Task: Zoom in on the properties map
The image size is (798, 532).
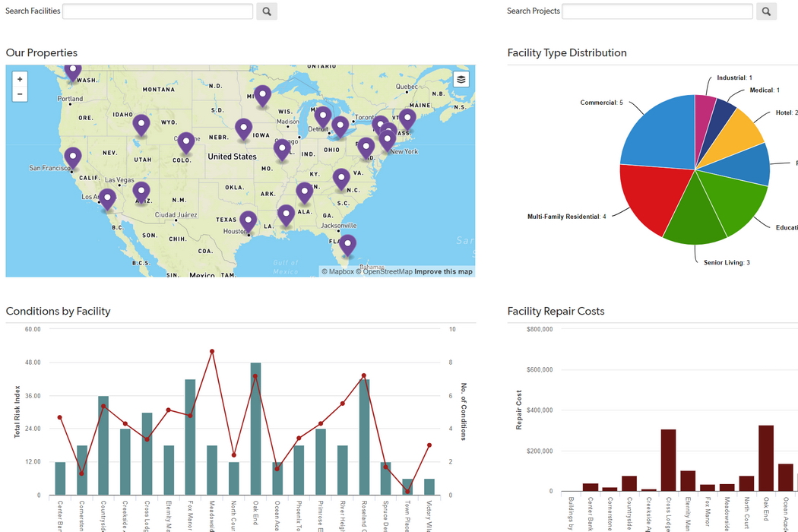Action: coord(19,78)
